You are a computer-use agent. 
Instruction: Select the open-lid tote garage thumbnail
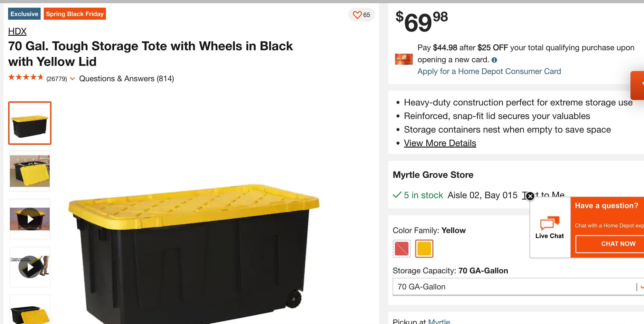(x=30, y=171)
